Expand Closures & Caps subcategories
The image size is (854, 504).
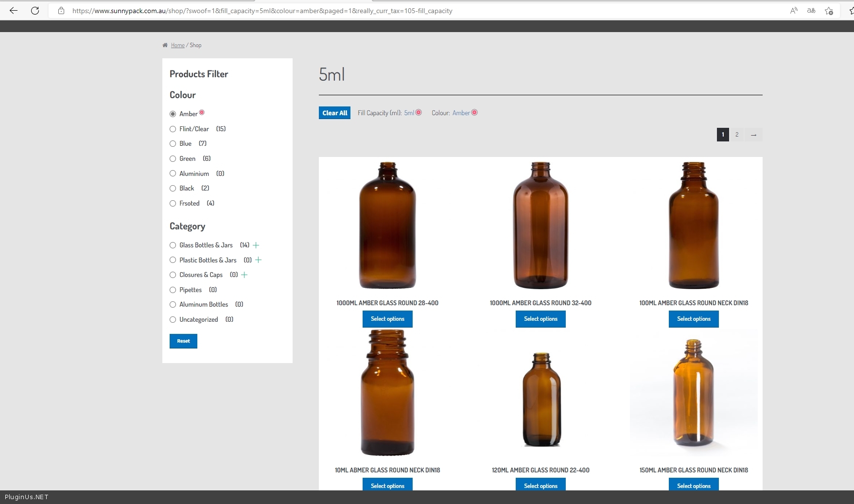pos(244,275)
